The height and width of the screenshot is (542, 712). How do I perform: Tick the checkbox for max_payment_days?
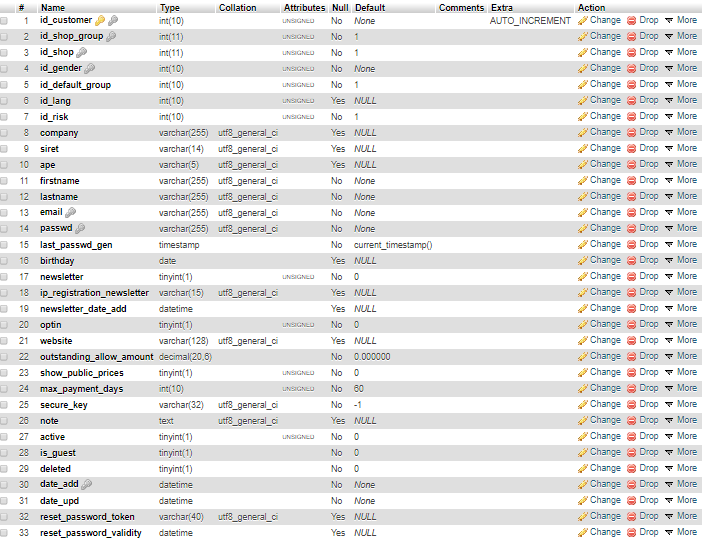(4, 389)
